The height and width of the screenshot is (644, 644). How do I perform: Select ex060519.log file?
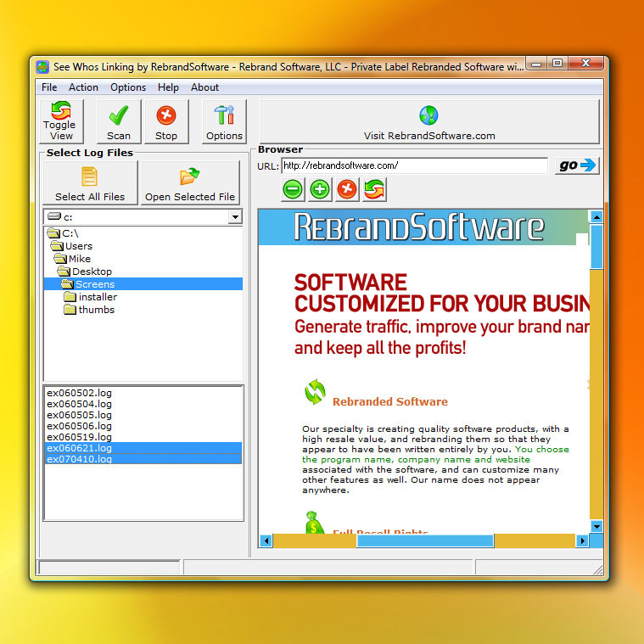(79, 437)
